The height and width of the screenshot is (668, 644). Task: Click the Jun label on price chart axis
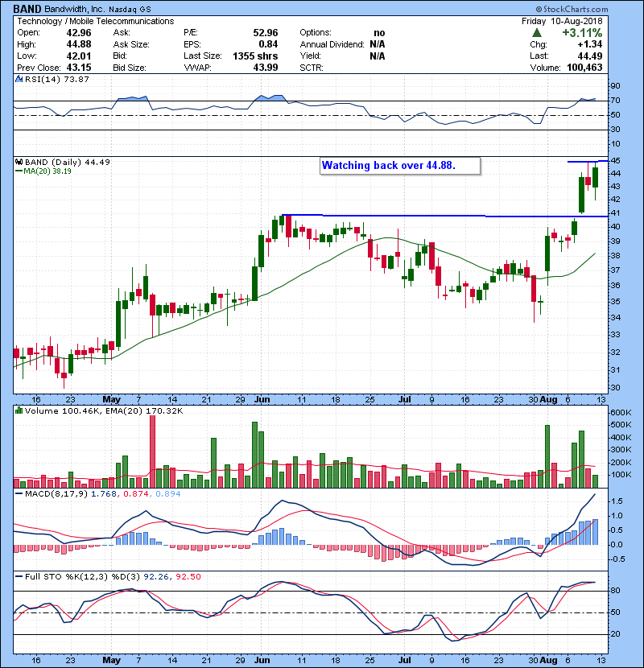262,398
